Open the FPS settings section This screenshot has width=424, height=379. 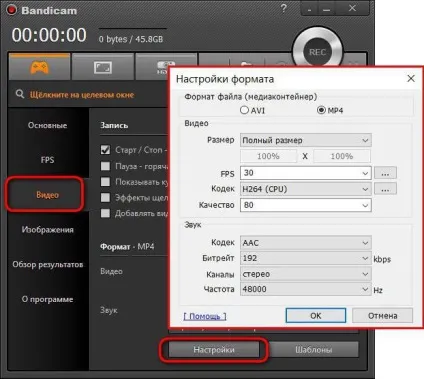pyautogui.click(x=47, y=160)
